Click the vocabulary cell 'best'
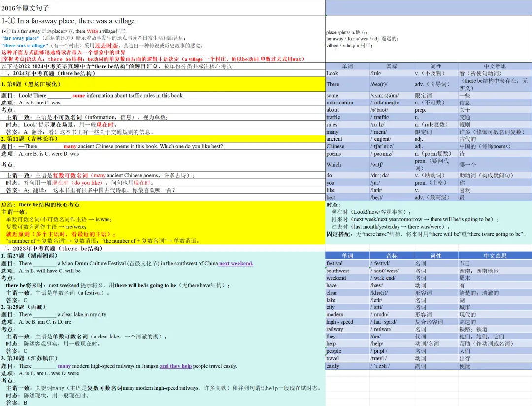This screenshot has width=532, height=406. [x=347, y=197]
